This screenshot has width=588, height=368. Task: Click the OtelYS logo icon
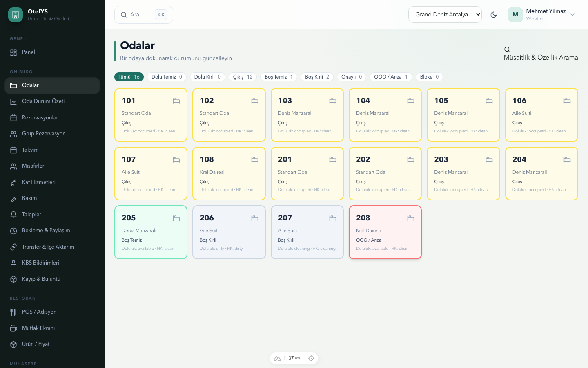tap(16, 15)
